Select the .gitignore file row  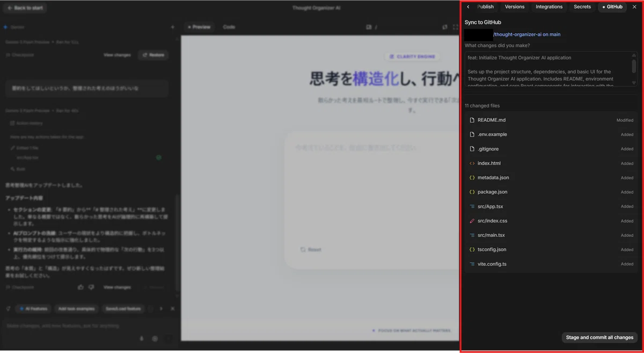coord(551,149)
